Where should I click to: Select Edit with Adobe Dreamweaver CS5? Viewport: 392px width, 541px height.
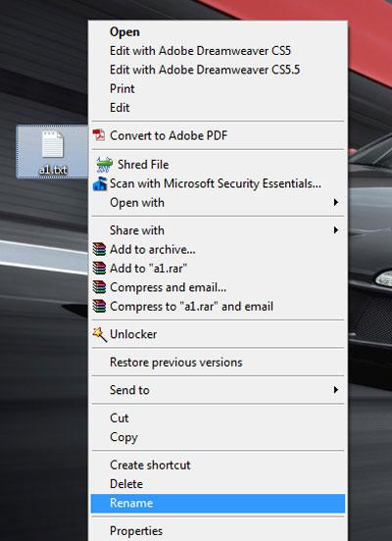coord(218,51)
